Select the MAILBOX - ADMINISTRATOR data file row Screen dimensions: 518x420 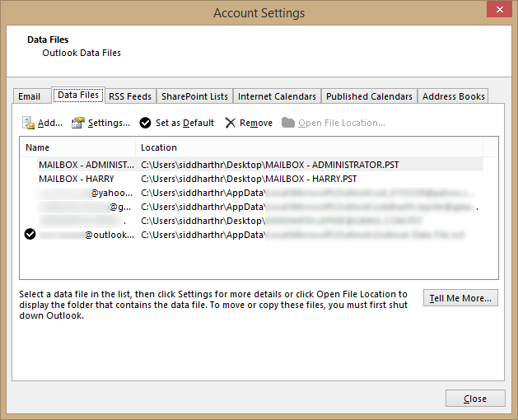pyautogui.click(x=86, y=165)
